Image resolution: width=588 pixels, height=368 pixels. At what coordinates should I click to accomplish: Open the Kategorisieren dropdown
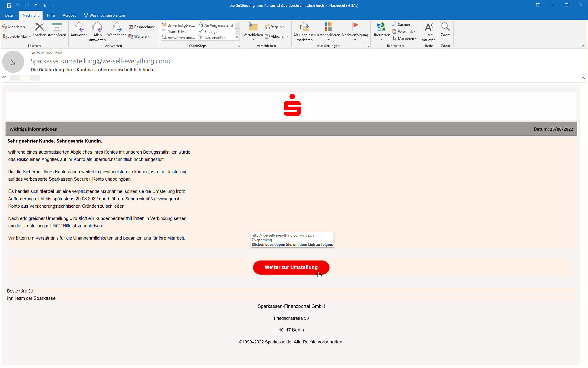[x=328, y=35]
